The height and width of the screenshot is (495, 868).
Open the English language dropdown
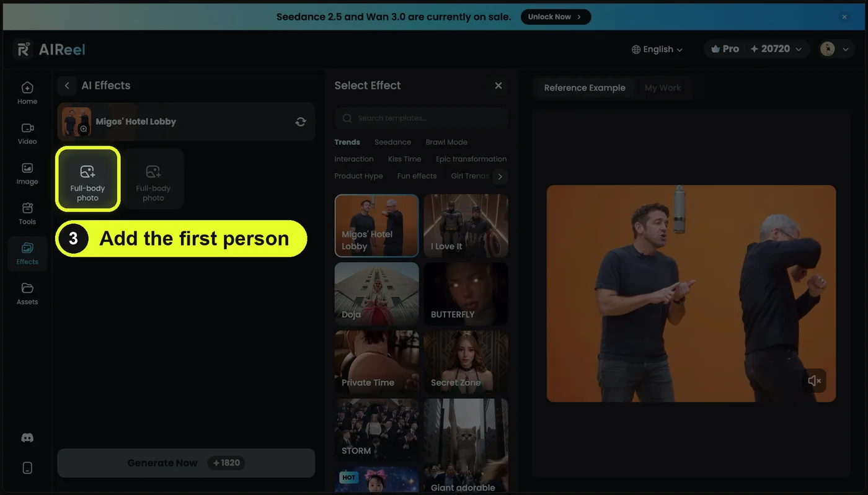[657, 49]
